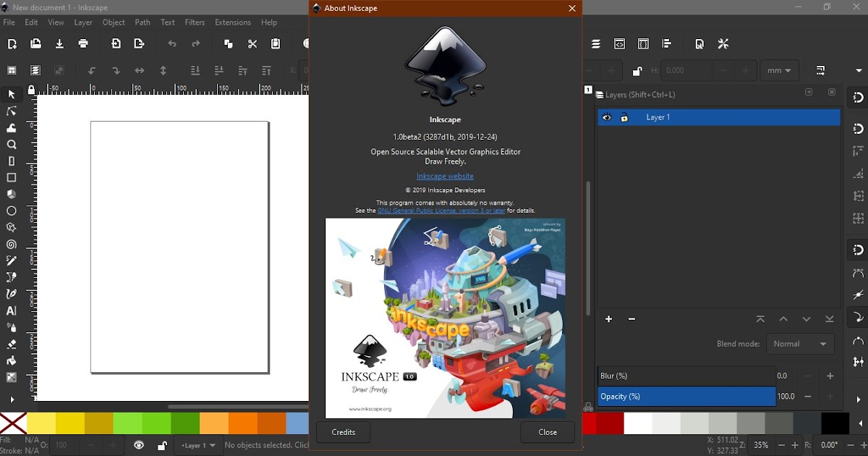868x456 pixels.
Task: Paste from clipboard icon
Action: pyautogui.click(x=276, y=44)
